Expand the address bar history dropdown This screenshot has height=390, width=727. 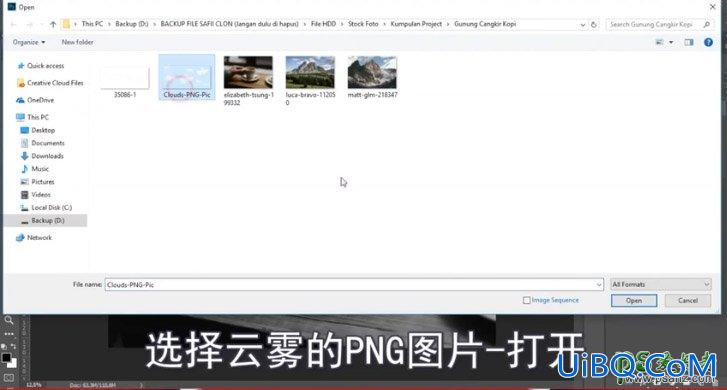click(582, 25)
